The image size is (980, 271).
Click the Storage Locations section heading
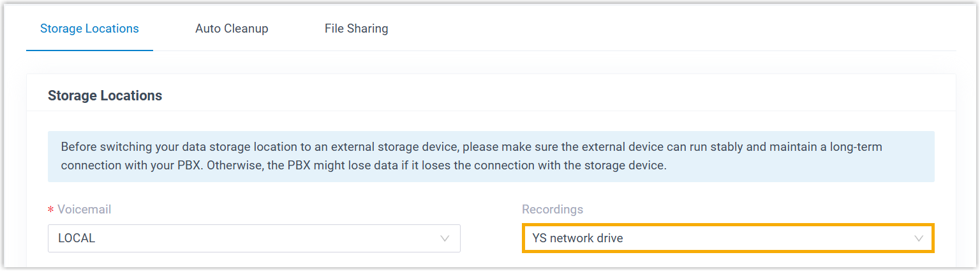pos(105,96)
